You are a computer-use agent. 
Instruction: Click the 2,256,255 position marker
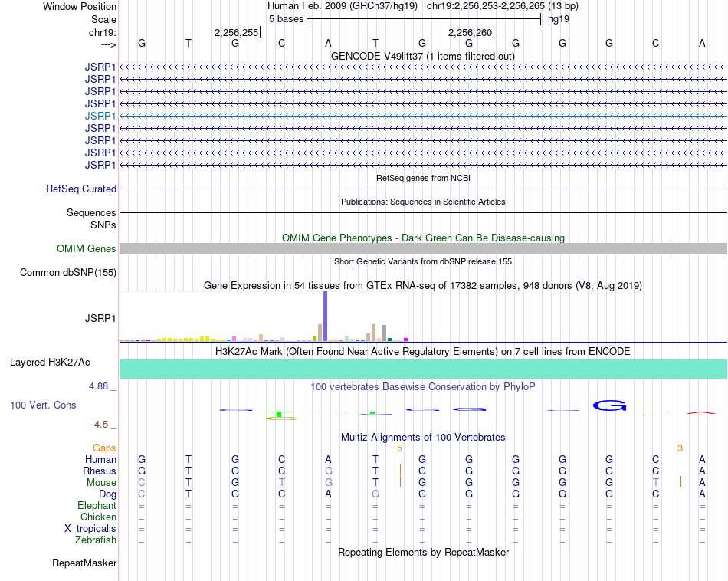(238, 32)
